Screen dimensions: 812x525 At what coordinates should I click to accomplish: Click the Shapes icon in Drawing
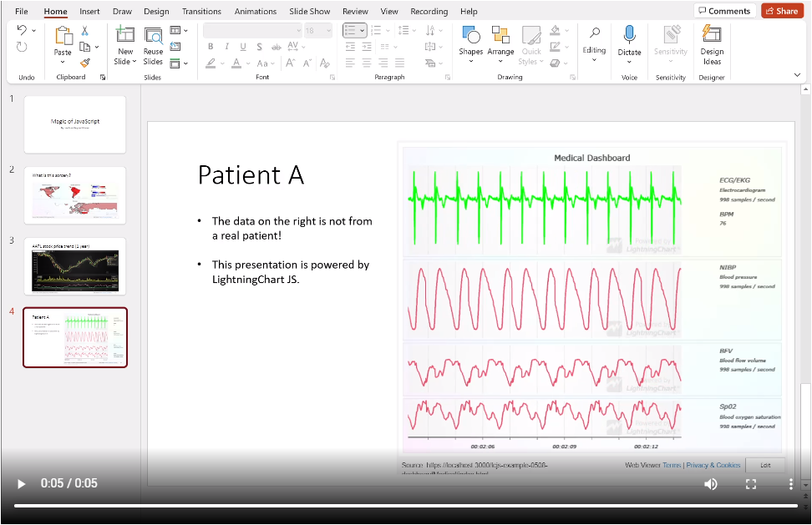[x=470, y=35]
